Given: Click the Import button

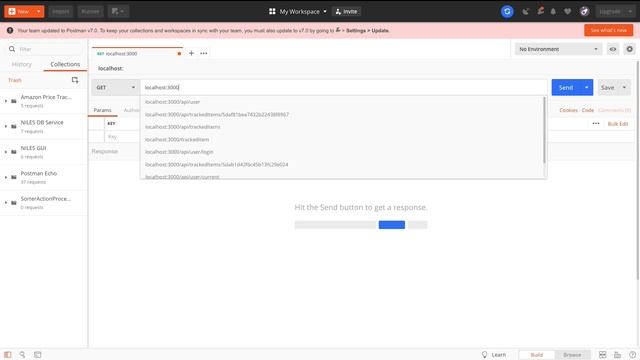Looking at the screenshot, I should 61,11.
